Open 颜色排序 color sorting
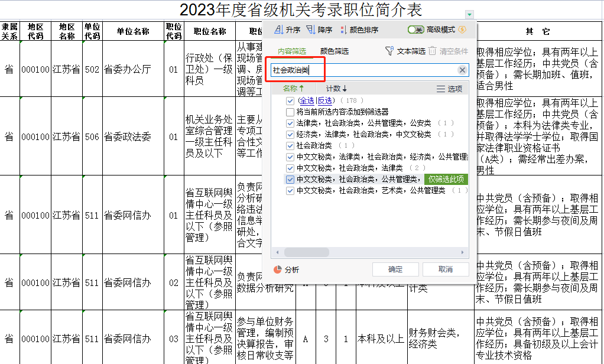604x364 pixels. pos(359,30)
